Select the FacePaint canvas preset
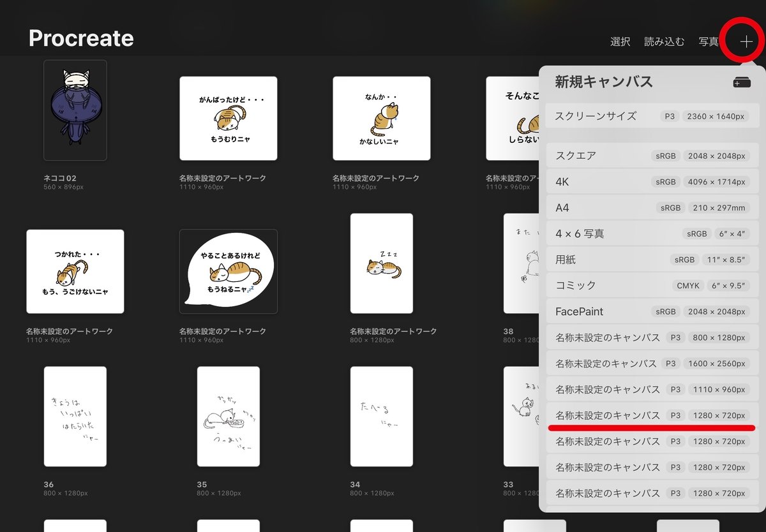The image size is (766, 532). (652, 311)
